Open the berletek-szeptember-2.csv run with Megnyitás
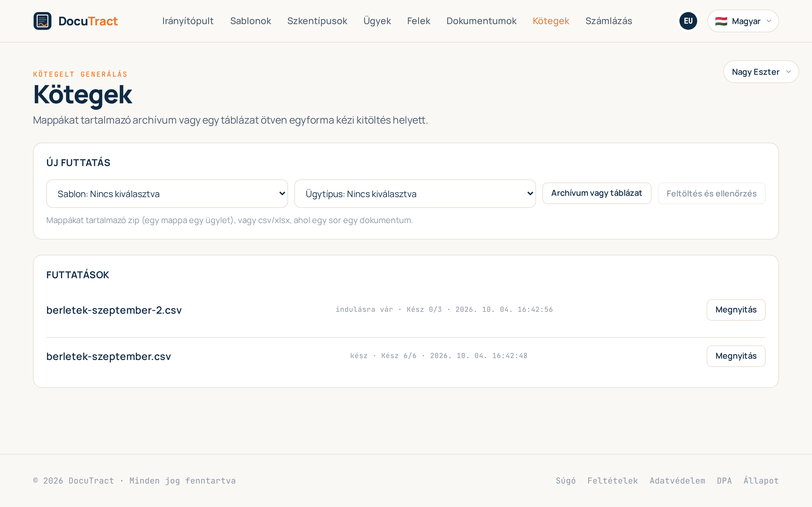 click(x=736, y=310)
